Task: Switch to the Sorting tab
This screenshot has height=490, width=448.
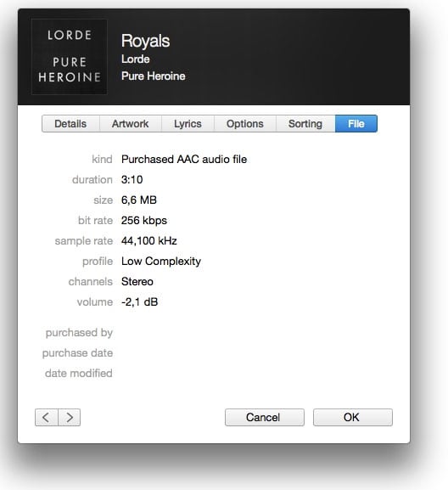Action: 305,124
